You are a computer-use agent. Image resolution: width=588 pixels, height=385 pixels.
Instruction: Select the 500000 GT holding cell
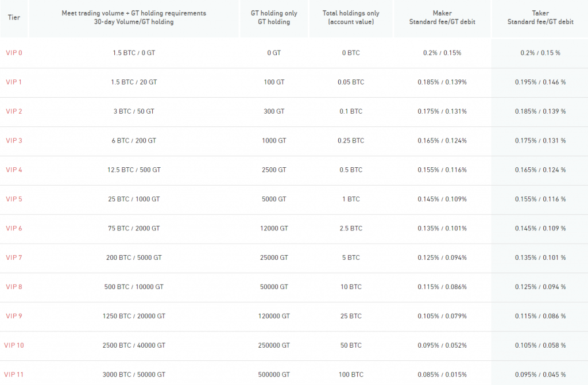(x=274, y=375)
